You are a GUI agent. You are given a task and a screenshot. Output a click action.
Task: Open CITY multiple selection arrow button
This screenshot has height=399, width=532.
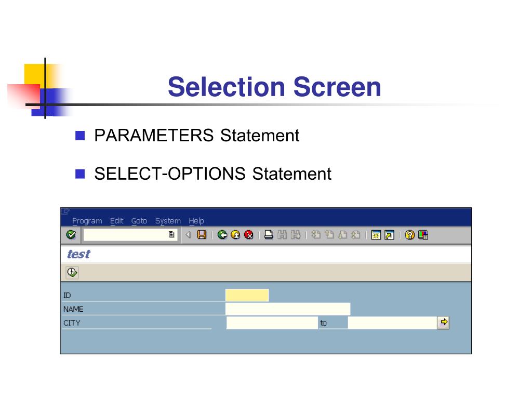(443, 323)
